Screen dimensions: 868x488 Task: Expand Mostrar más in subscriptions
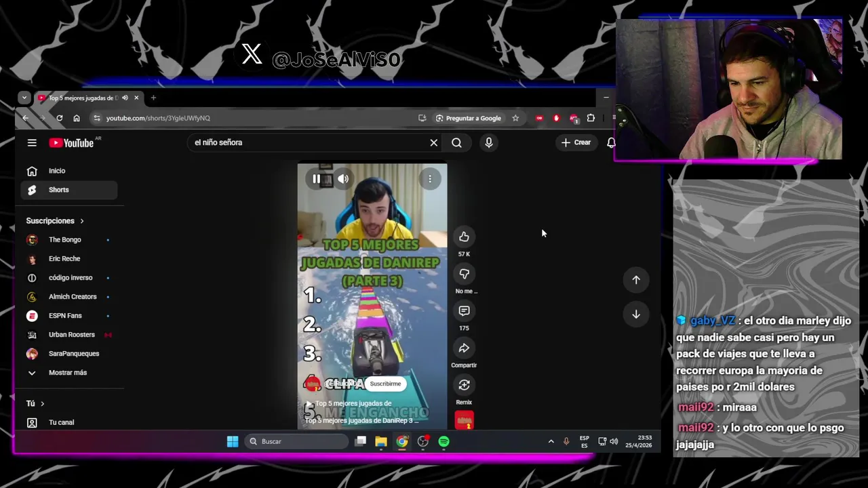tap(68, 373)
